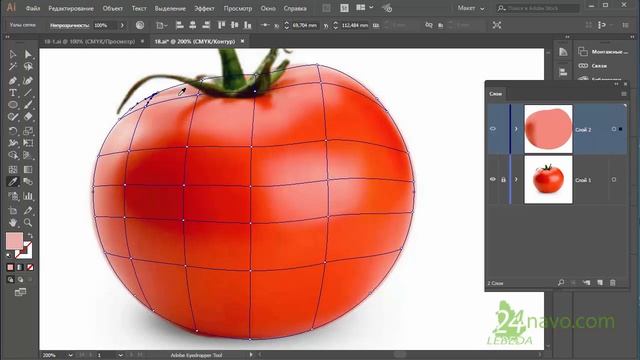Open the Эффект menu
This screenshot has width=640, height=360.
point(204,8)
